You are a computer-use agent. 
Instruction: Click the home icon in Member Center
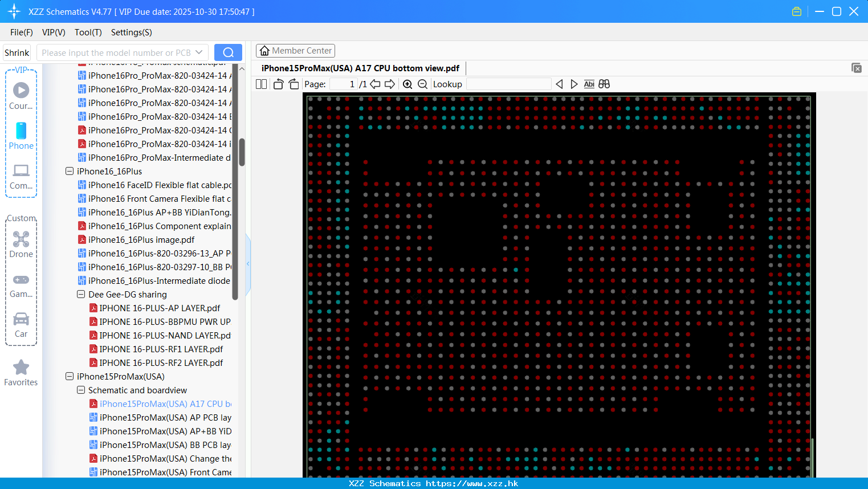coord(264,51)
